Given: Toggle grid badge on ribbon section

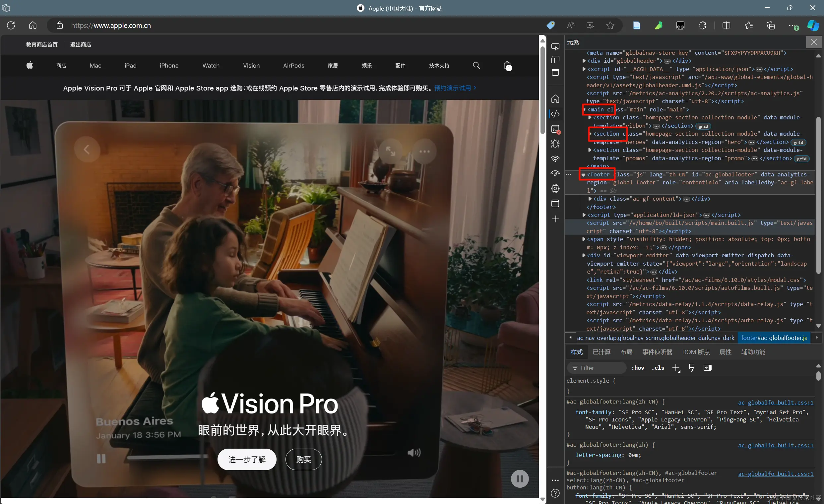Looking at the screenshot, I should (x=703, y=126).
